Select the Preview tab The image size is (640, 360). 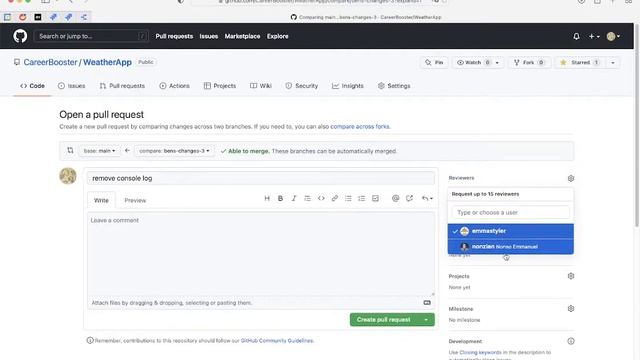135,200
